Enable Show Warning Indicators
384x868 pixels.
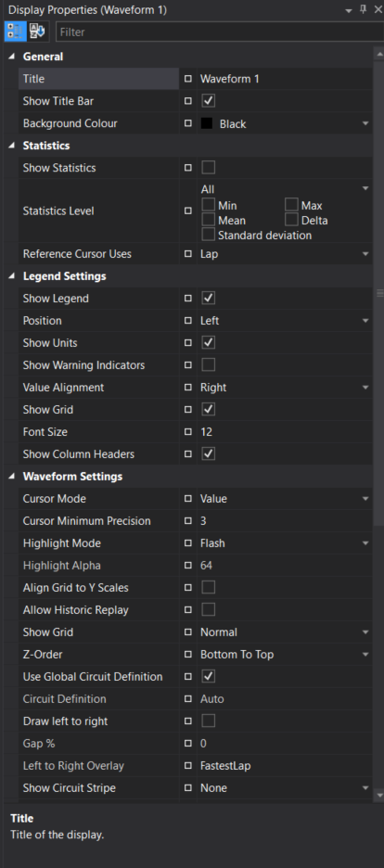[208, 364]
